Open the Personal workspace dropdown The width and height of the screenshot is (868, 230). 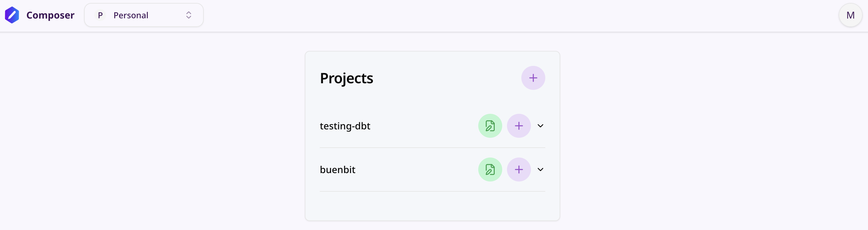144,15
